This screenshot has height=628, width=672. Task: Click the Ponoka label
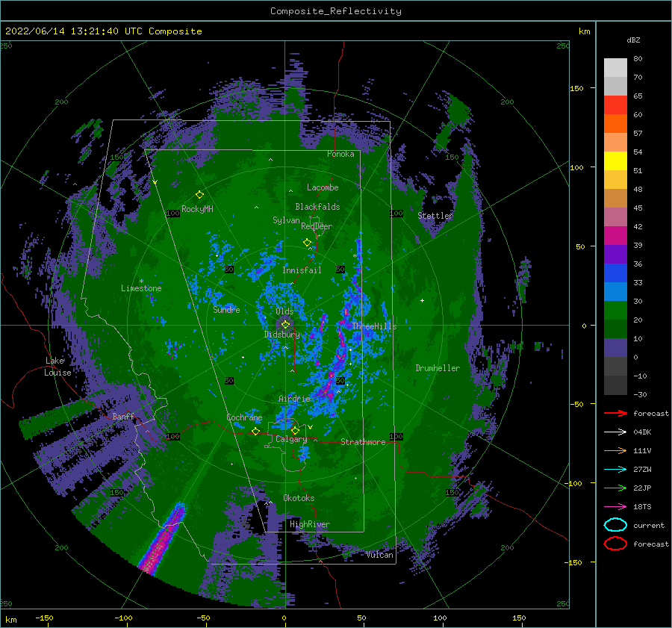coord(340,154)
